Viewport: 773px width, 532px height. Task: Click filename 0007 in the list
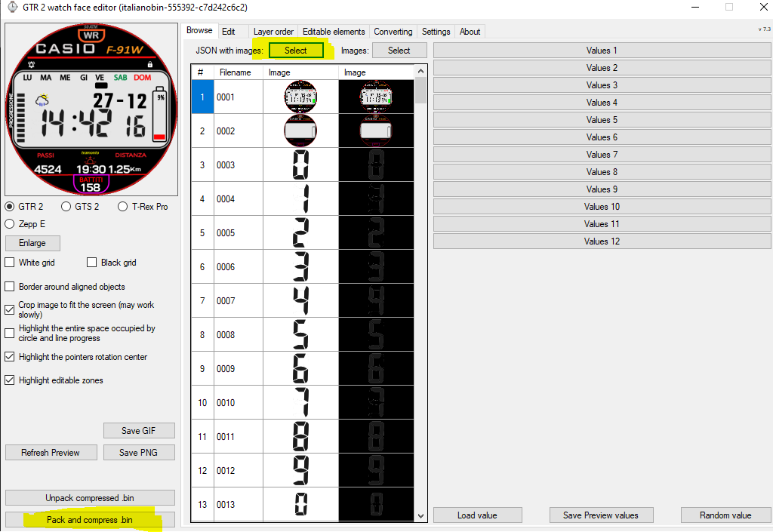[x=226, y=300]
